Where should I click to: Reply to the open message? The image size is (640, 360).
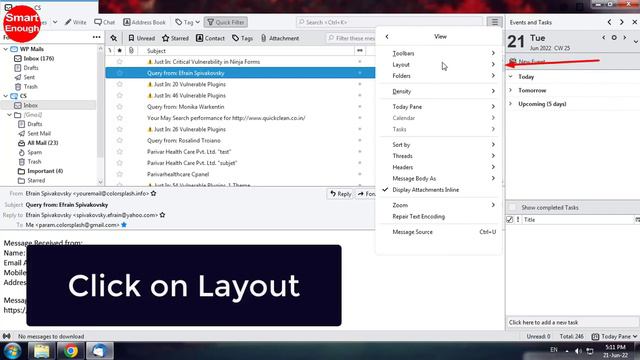click(340, 194)
